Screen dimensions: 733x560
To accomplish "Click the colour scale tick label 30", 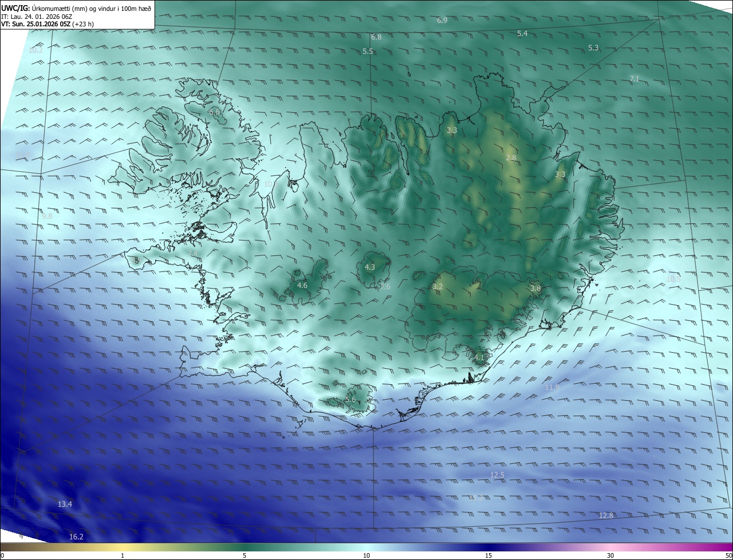I will click(x=610, y=555).
